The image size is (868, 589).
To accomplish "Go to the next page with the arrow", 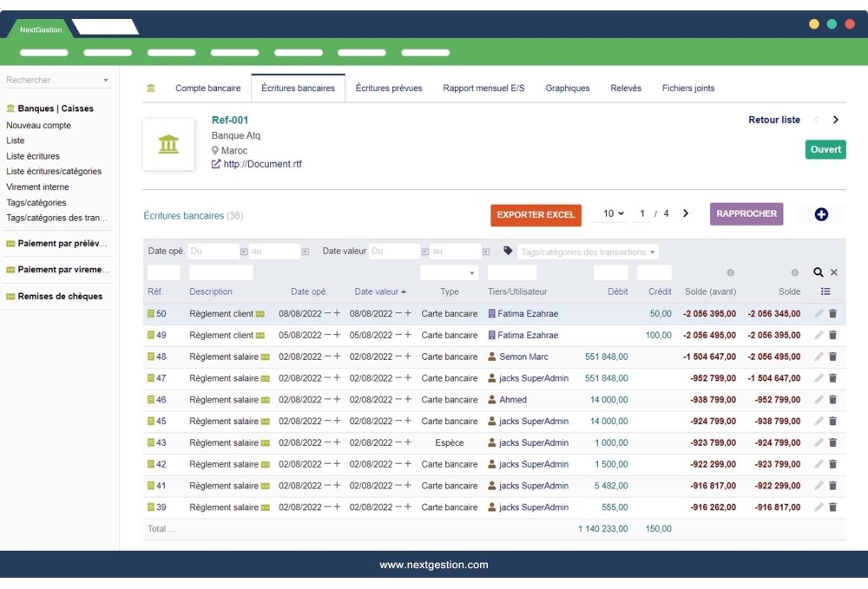I will [686, 212].
